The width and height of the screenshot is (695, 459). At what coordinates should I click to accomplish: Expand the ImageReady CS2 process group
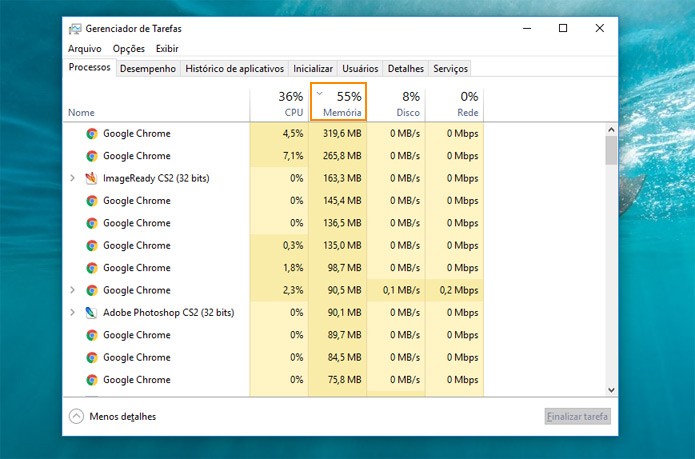point(72,178)
